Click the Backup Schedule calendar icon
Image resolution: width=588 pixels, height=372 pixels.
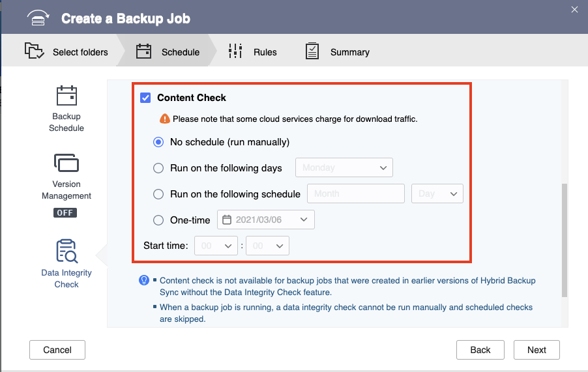[x=66, y=96]
